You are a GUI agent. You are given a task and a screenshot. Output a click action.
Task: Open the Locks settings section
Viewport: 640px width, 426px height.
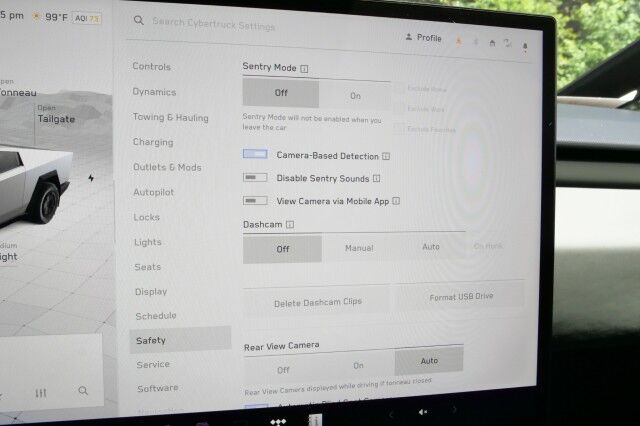coord(147,217)
